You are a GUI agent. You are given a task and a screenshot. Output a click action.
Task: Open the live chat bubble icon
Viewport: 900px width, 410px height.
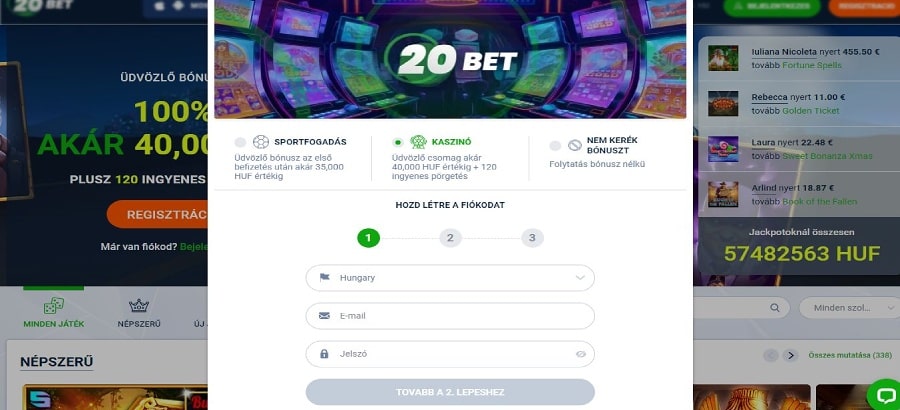click(x=884, y=394)
